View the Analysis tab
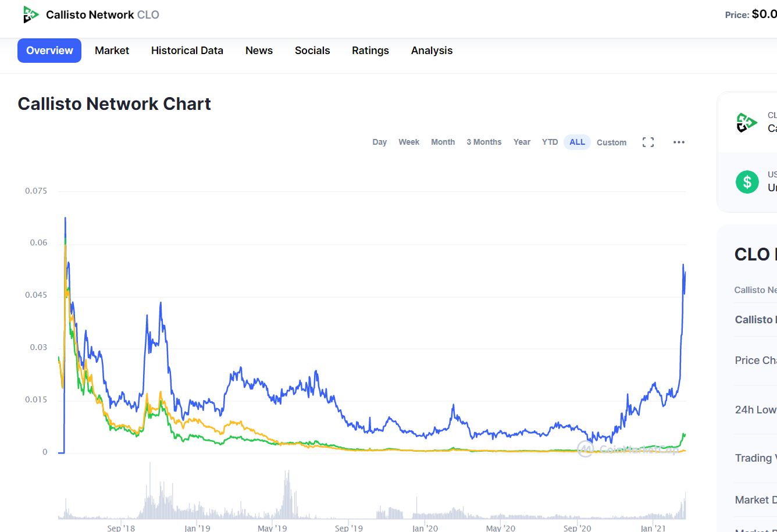777x532 pixels. pos(432,51)
